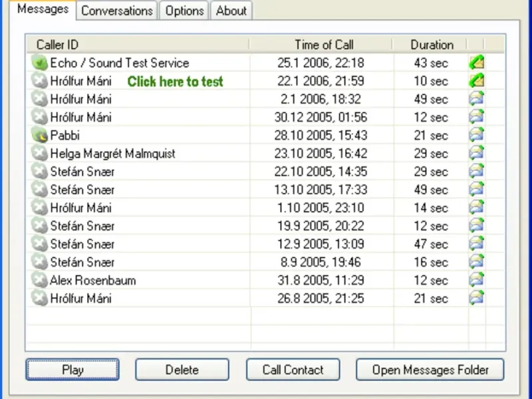Viewport: 532px width, 399px height.
Task: Select the Helga Margrét Malmquist entry
Action: tap(112, 154)
